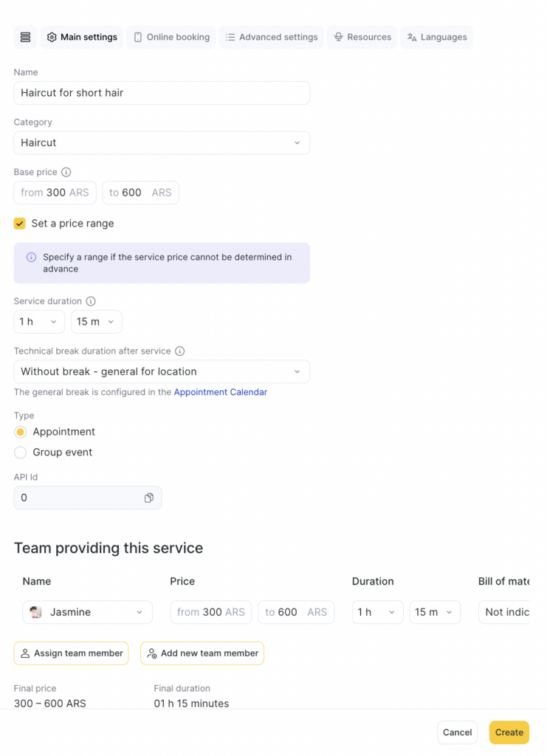Screen dimensions: 547x756
Task: Open the technical break duration dropdown
Action: pyautogui.click(x=162, y=371)
